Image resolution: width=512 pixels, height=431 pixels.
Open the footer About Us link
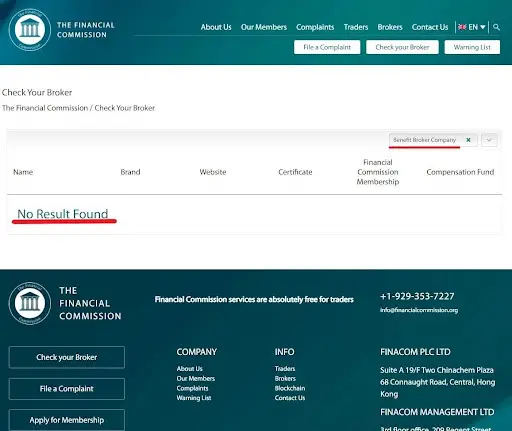[189, 369]
